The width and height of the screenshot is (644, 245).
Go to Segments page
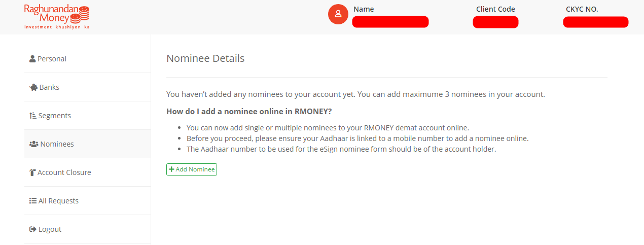click(87, 116)
